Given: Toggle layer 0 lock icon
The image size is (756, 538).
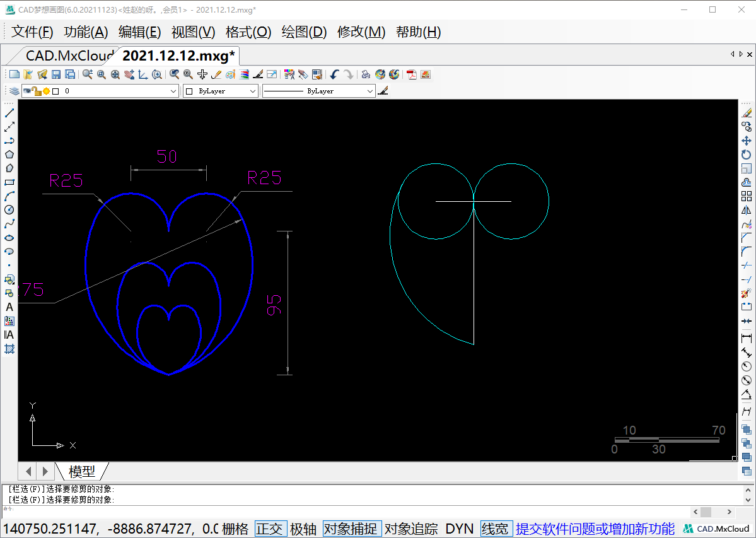Looking at the screenshot, I should [37, 91].
